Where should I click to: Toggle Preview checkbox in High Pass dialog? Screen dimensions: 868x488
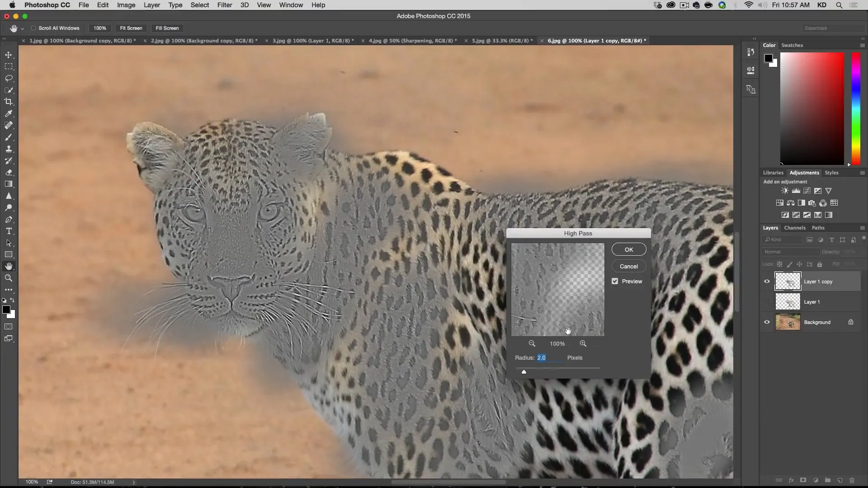615,281
